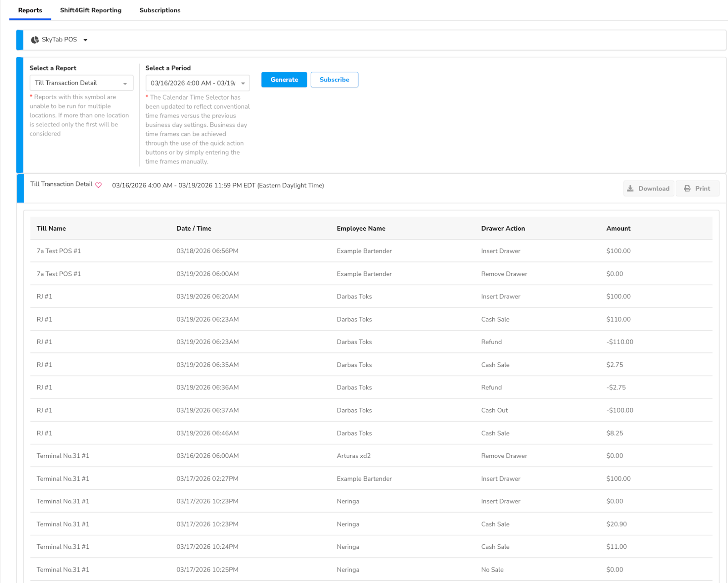
Task: Open the Subscriptions tab
Action: [160, 10]
